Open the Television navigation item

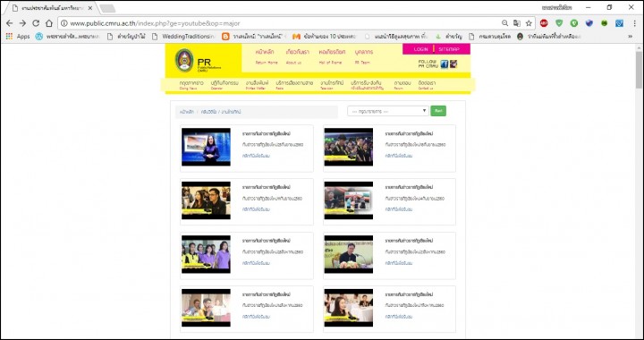332,85
